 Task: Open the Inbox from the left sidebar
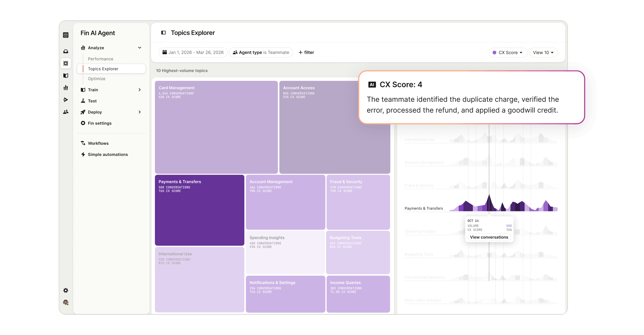tap(66, 51)
